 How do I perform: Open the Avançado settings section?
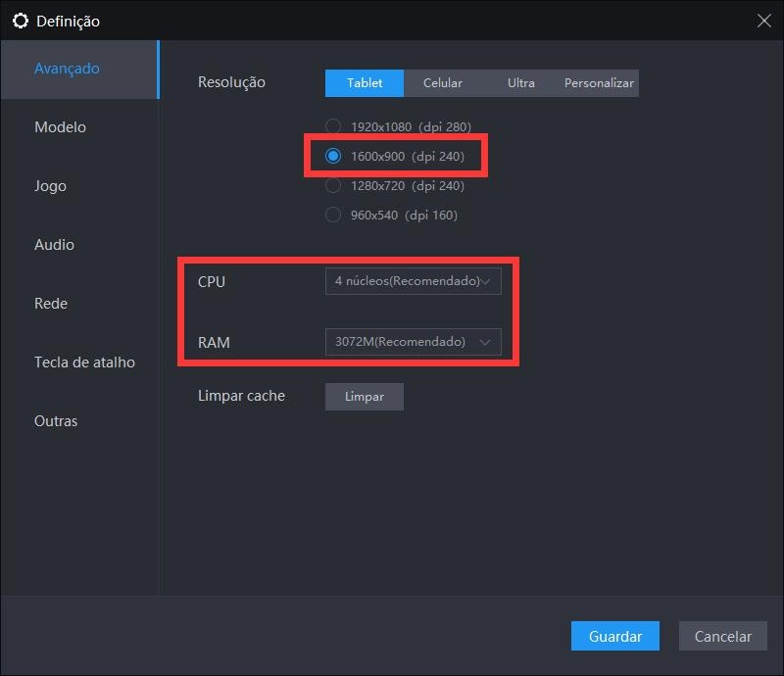[x=67, y=69]
